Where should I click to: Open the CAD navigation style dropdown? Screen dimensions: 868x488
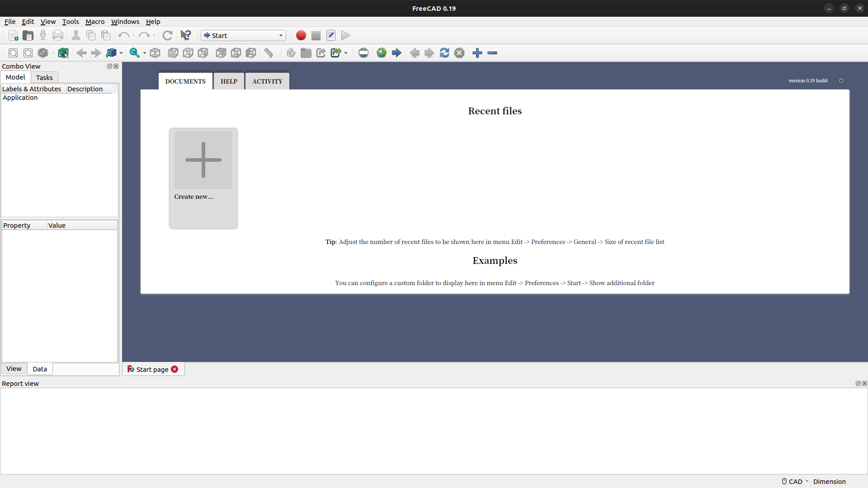[795, 482]
